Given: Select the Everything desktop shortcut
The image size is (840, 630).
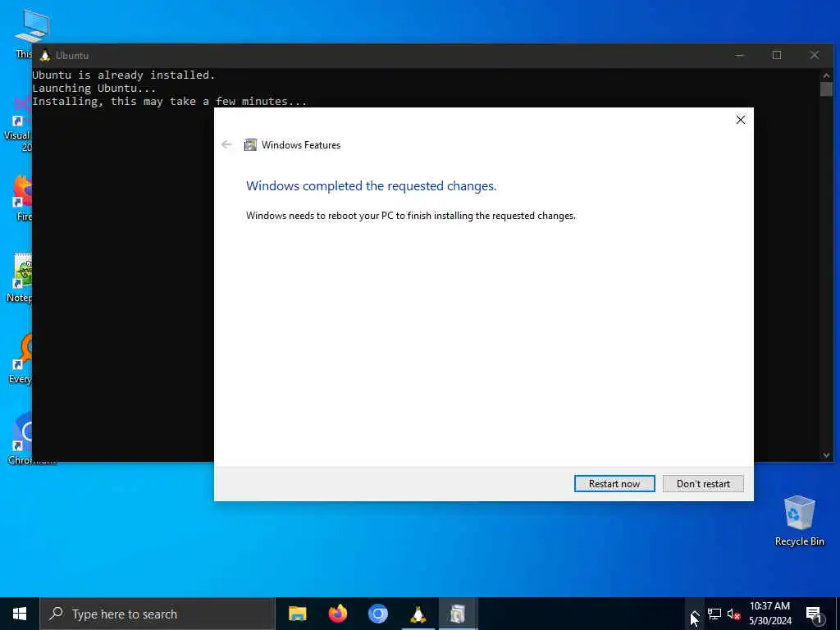Looking at the screenshot, I should [x=21, y=359].
